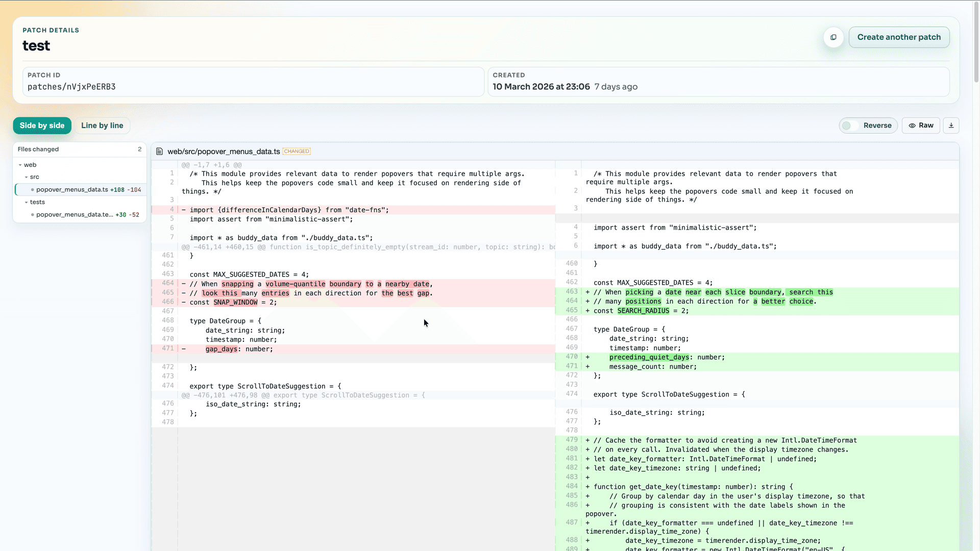
Task: Switch to Line by line view
Action: tap(102, 126)
